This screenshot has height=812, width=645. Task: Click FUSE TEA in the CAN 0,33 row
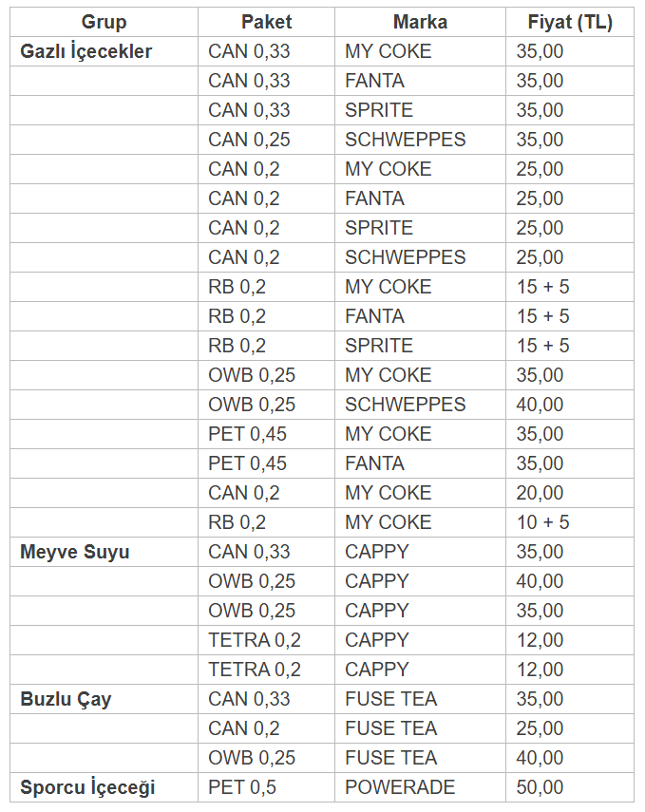(420, 699)
